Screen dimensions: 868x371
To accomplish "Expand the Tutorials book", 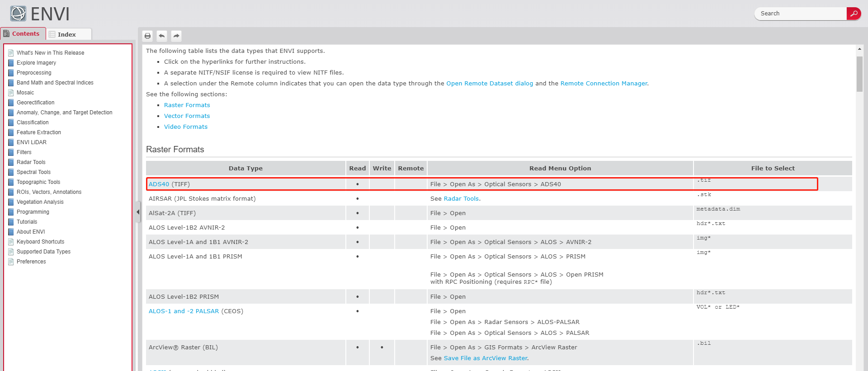I will point(27,222).
